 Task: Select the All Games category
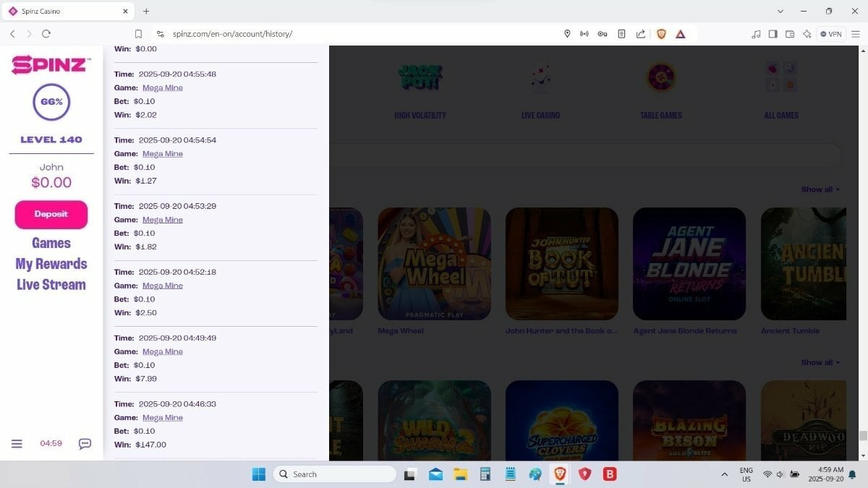(x=781, y=91)
